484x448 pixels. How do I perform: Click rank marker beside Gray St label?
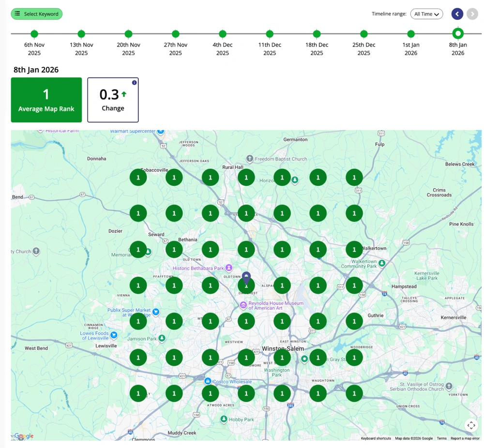(318, 358)
